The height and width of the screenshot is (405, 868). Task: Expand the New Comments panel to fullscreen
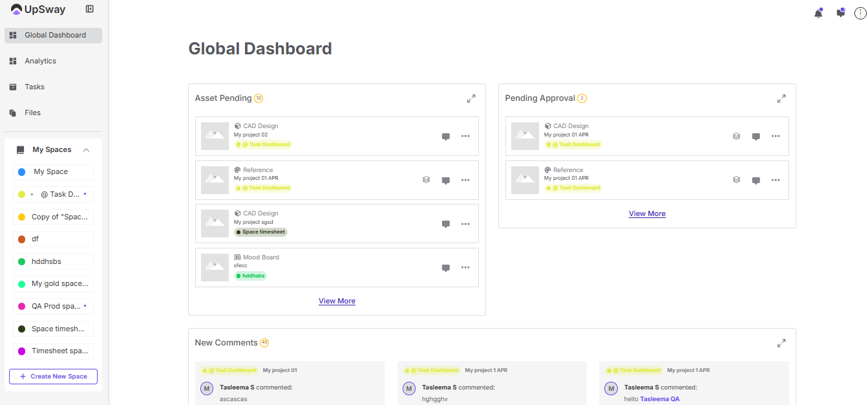(781, 343)
